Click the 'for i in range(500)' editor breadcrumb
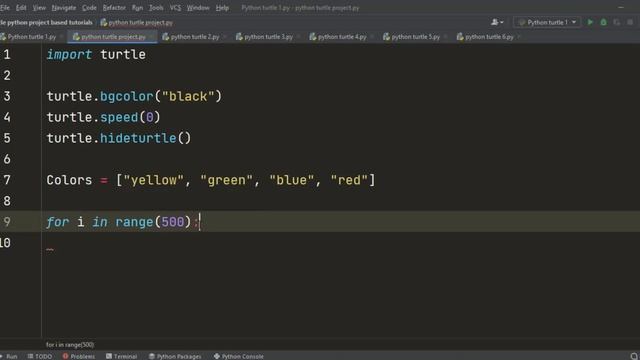640x360 pixels. (x=70, y=345)
